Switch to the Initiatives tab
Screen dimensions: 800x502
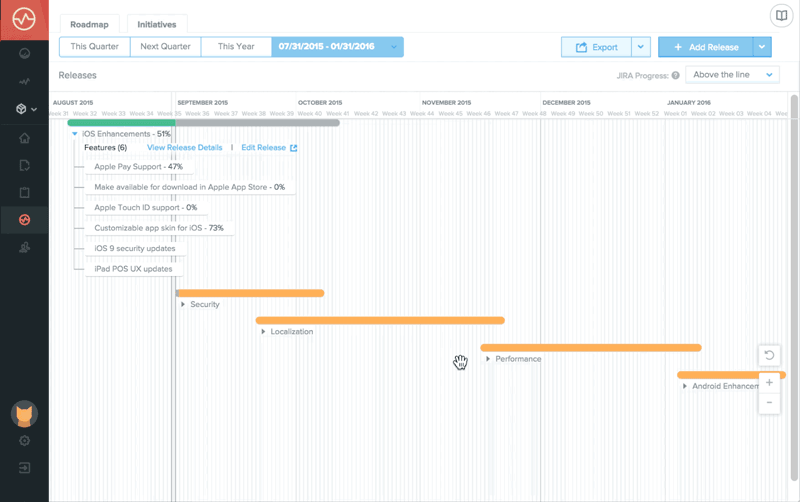pos(156,23)
